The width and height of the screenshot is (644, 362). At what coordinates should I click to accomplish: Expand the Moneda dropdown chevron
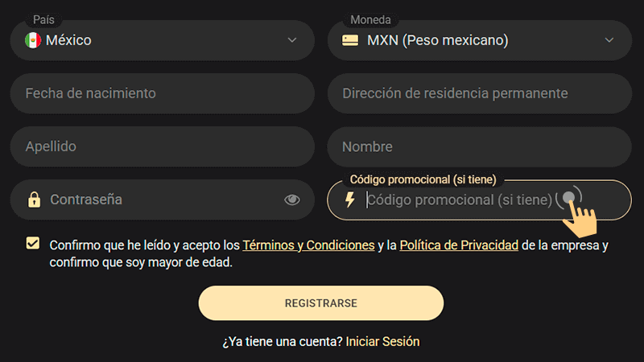point(609,40)
